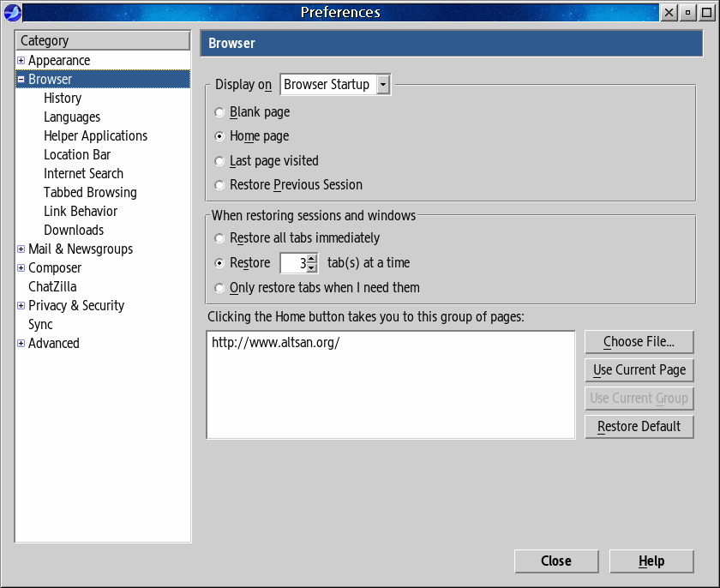Choose the Last page visited option
Screen dimensions: 720x588
click(x=220, y=161)
